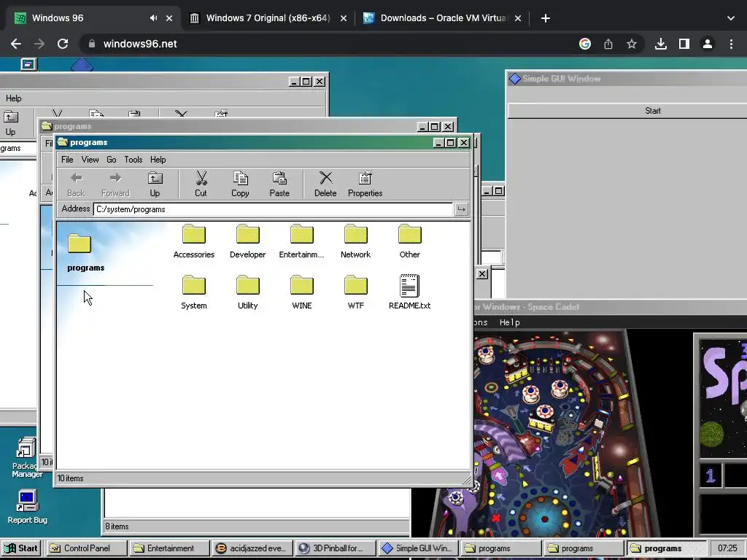The height and width of the screenshot is (560, 747).
Task: Go Up one directory level
Action: 155,184
